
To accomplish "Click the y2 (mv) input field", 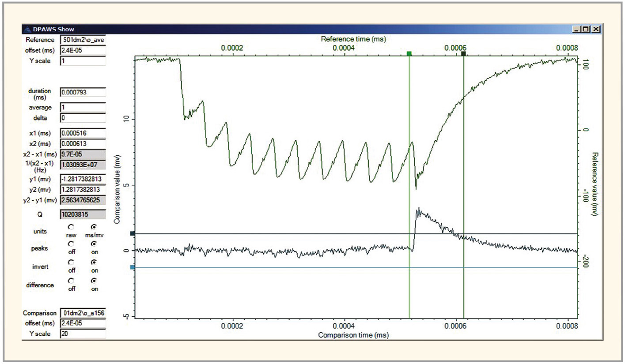I will click(x=83, y=190).
